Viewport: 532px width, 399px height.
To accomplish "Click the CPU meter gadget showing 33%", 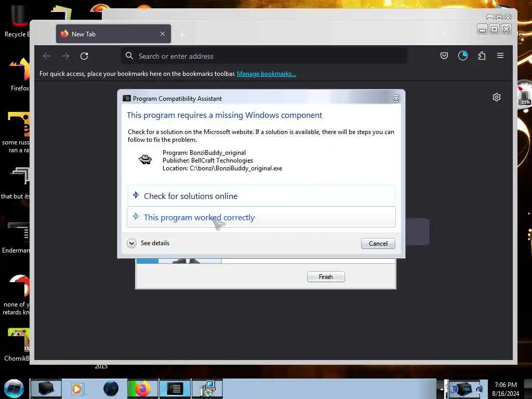I will click(x=525, y=95).
